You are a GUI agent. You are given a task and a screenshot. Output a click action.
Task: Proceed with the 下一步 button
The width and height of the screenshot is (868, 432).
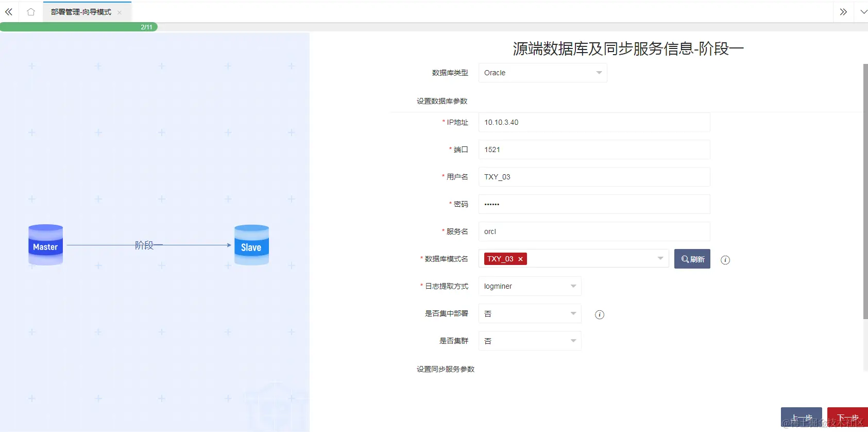[x=847, y=418]
